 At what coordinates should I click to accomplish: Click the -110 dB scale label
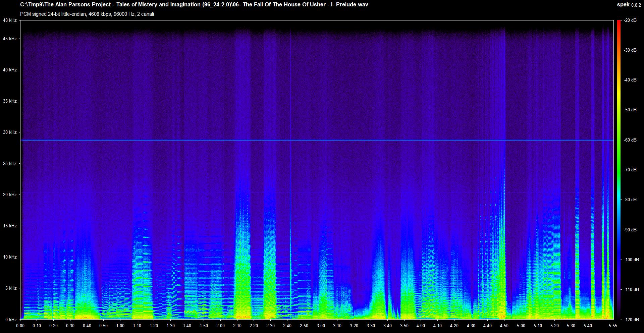coord(631,290)
